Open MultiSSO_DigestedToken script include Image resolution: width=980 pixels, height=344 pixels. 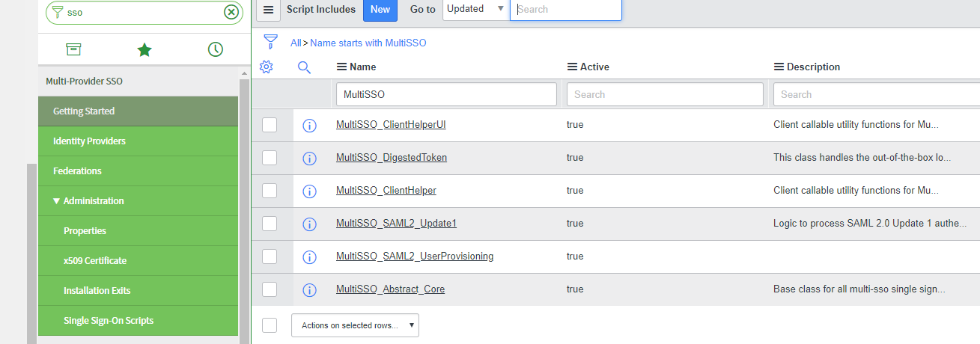[x=392, y=158]
